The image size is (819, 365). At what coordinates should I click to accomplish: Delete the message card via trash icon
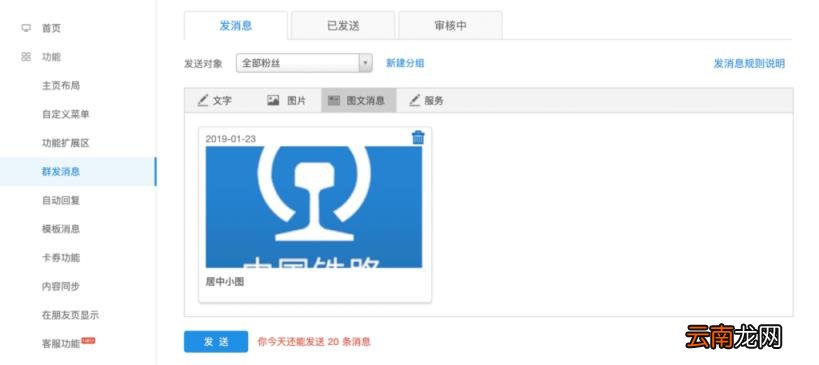[418, 137]
